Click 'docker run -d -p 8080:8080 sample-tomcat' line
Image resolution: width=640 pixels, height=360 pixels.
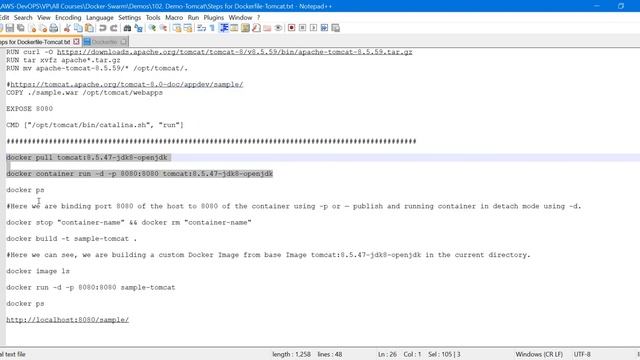click(91, 288)
